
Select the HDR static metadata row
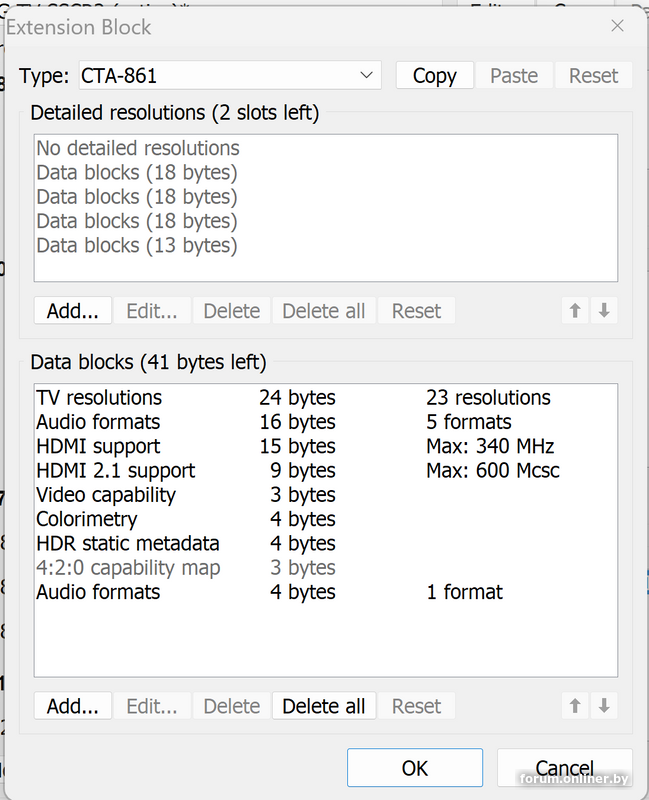coord(127,543)
